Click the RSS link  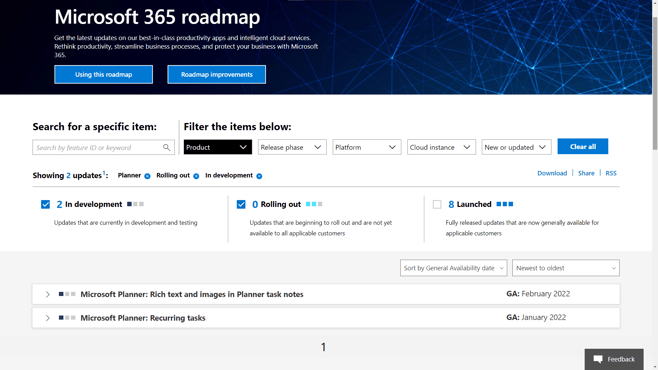(x=611, y=173)
